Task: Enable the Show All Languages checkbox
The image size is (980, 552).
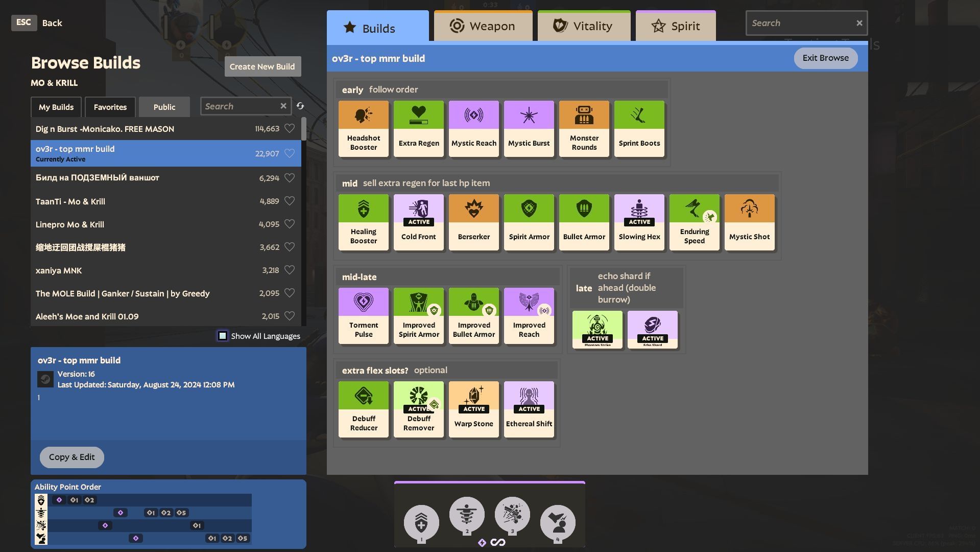Action: click(223, 336)
